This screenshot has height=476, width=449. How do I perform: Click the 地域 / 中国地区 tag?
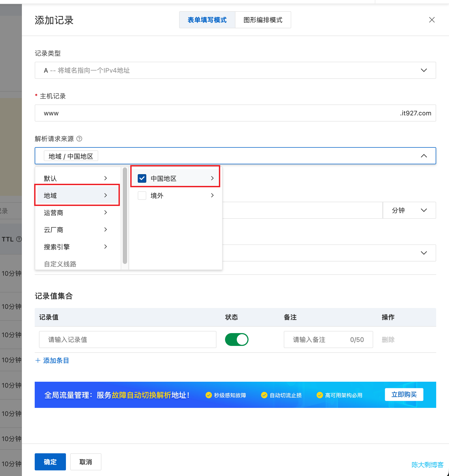pyautogui.click(x=71, y=156)
